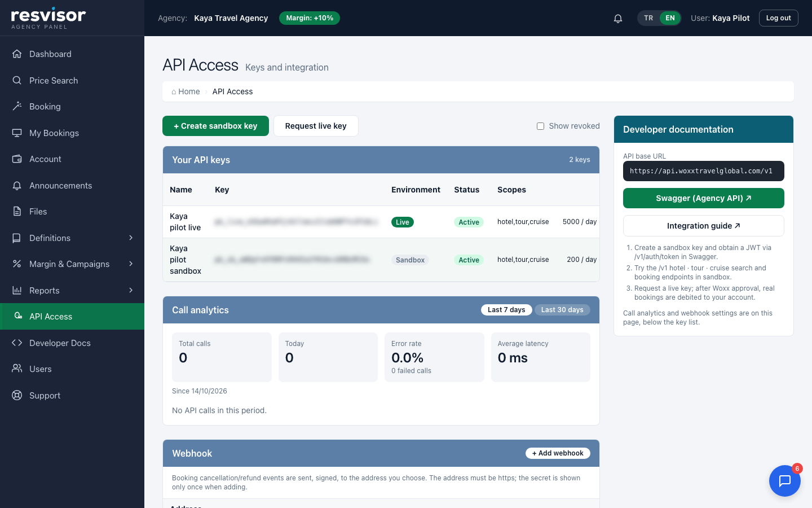Click the Developer Docs code icon
The width and height of the screenshot is (812, 508).
point(17,343)
